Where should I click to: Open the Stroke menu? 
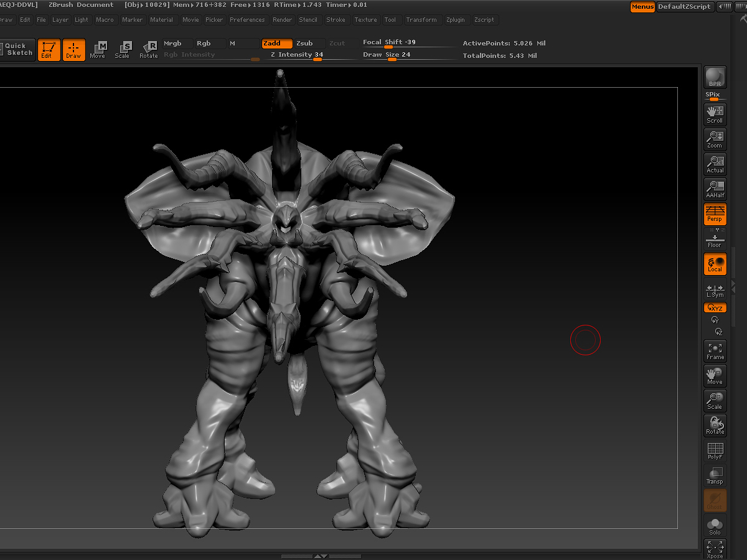[x=336, y=20]
